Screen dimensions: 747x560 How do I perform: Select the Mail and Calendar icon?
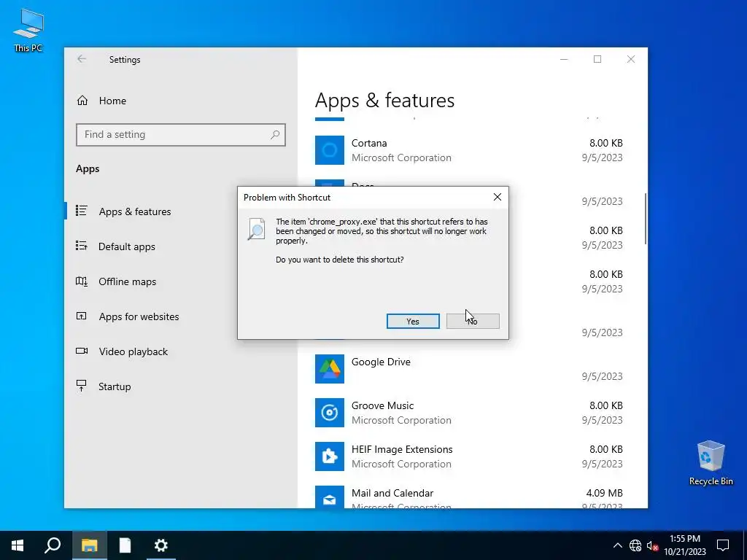pyautogui.click(x=330, y=497)
